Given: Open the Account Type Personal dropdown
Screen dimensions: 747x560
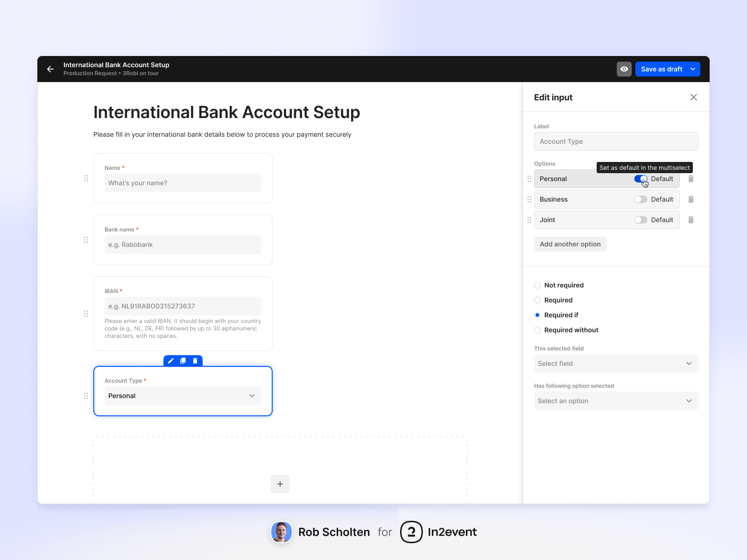Looking at the screenshot, I should coord(183,396).
